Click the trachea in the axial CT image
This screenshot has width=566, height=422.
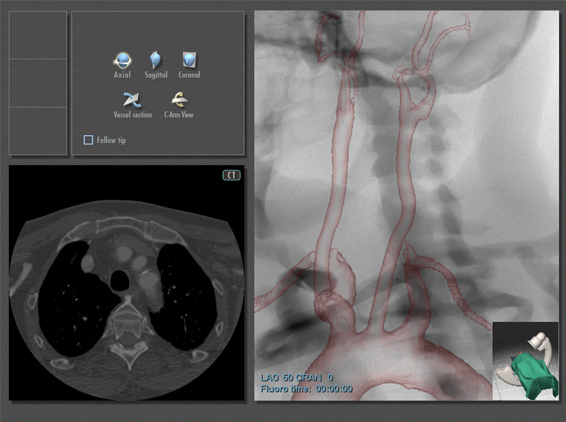click(x=119, y=280)
